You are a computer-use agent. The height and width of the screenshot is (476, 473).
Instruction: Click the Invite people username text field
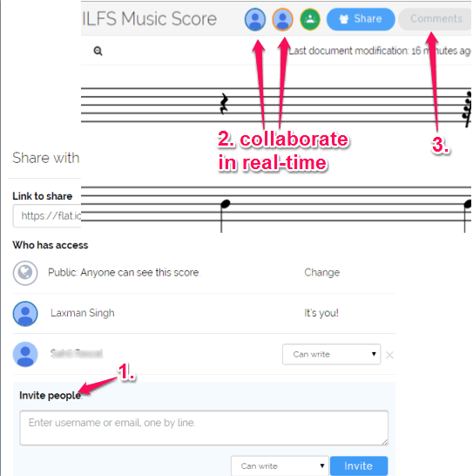pyautogui.click(x=204, y=428)
